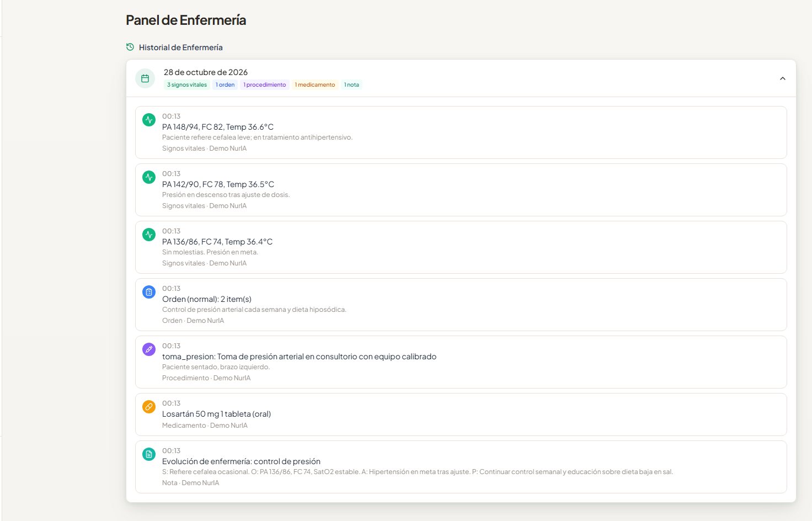Click note 'Paciente refiere cefalea leve'

pos(257,137)
